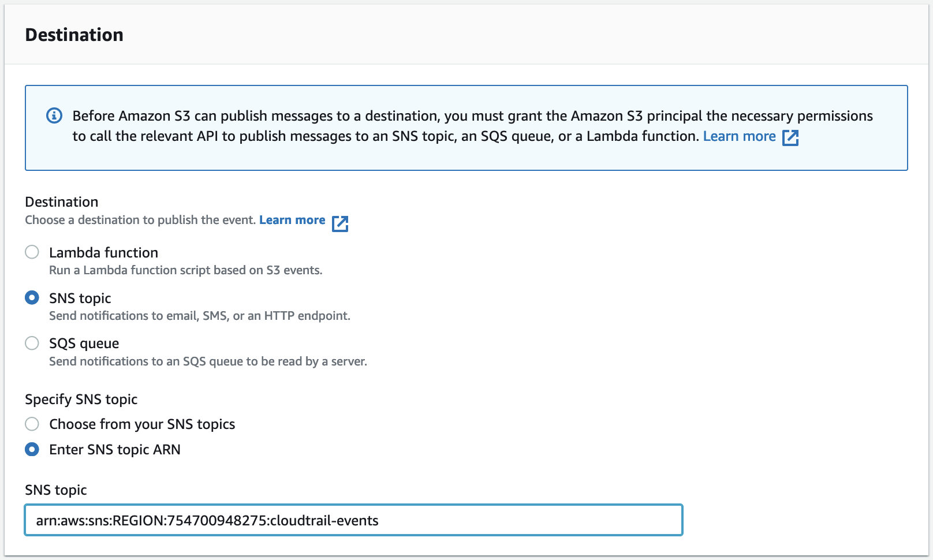The width and height of the screenshot is (933, 560).
Task: Click the info circle icon in banner
Action: click(54, 115)
